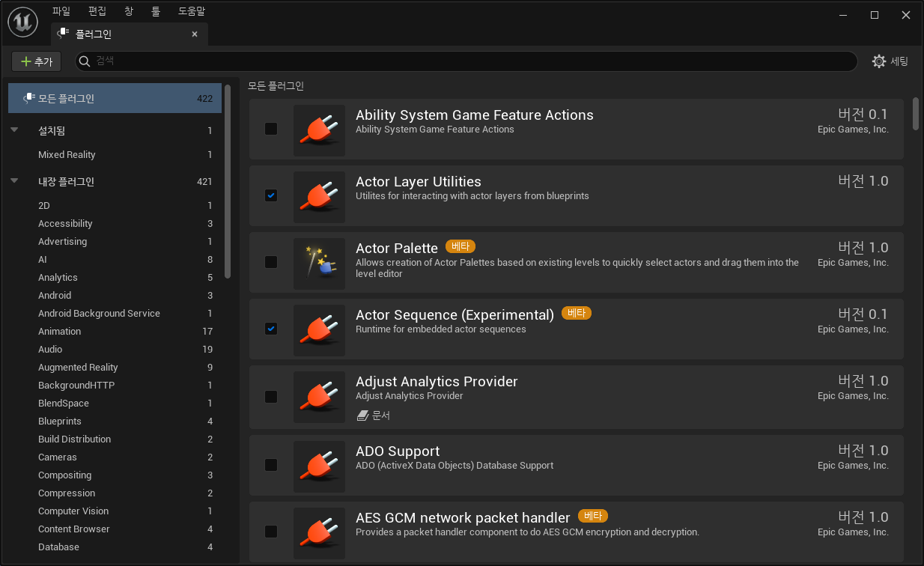Click the 베타 badge on Actor Sequence

[x=577, y=313]
